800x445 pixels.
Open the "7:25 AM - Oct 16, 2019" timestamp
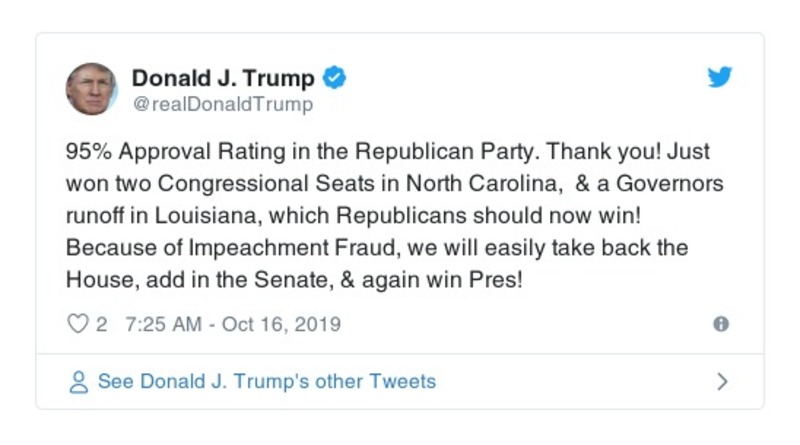coord(234,324)
